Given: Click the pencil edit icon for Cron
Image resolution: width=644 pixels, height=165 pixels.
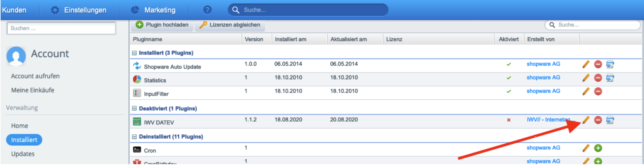Looking at the screenshot, I should click(586, 148).
